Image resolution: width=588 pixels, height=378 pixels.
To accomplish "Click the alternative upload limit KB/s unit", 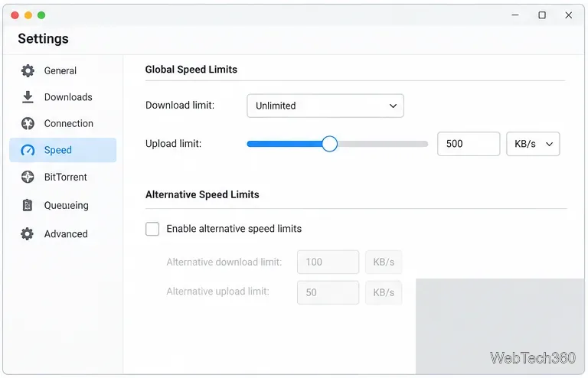I will [x=384, y=292].
